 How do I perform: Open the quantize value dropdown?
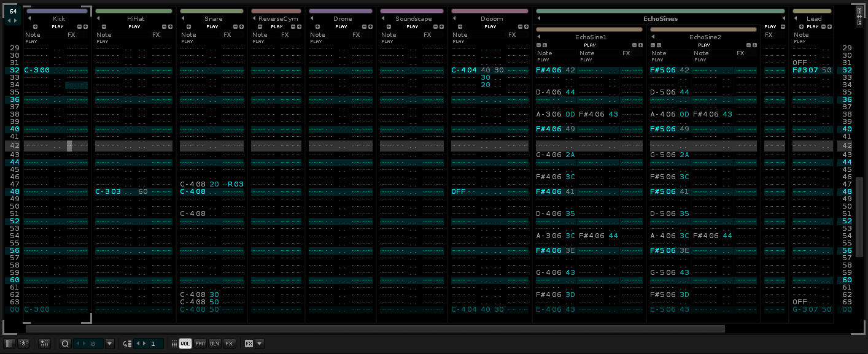pyautogui.click(x=109, y=344)
